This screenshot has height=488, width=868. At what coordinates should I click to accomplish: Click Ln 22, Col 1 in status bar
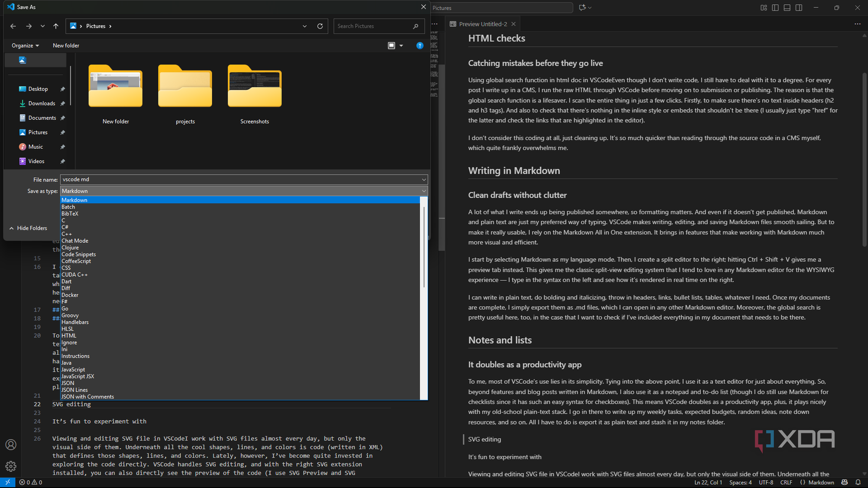(708, 482)
